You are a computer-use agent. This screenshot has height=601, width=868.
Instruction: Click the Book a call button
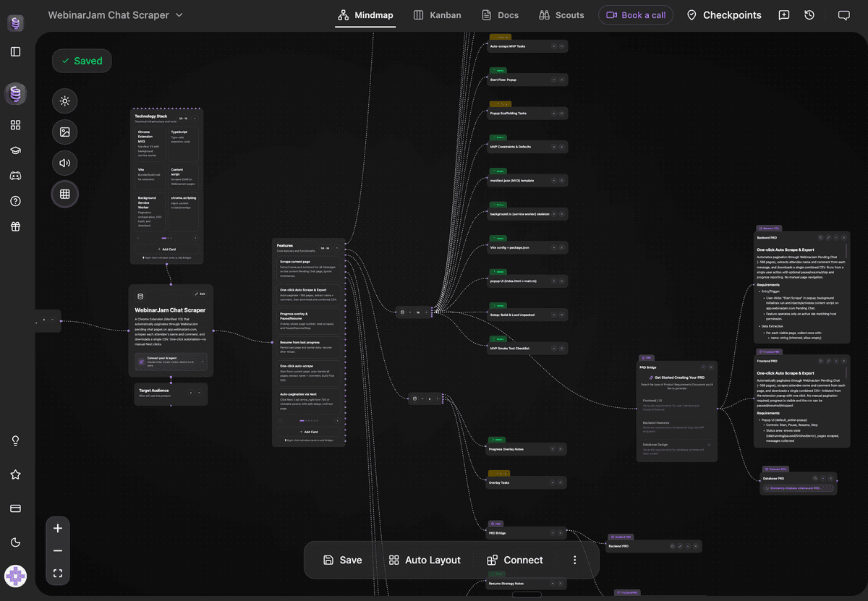[636, 14]
